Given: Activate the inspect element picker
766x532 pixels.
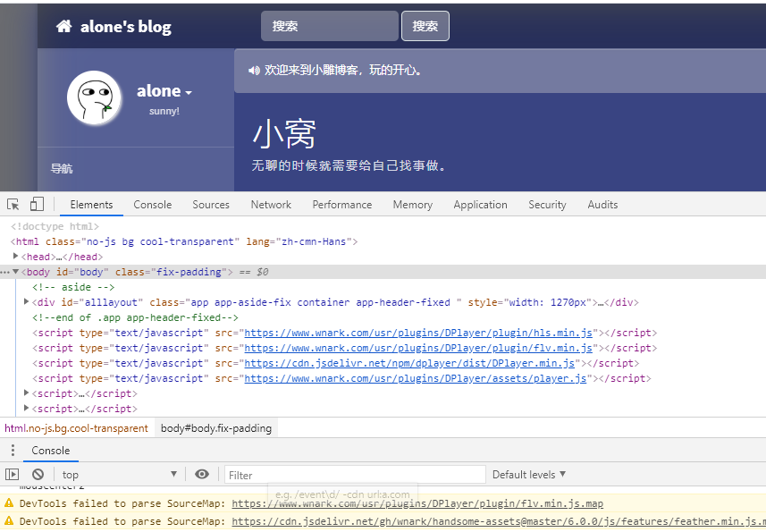Looking at the screenshot, I should click(x=13, y=205).
